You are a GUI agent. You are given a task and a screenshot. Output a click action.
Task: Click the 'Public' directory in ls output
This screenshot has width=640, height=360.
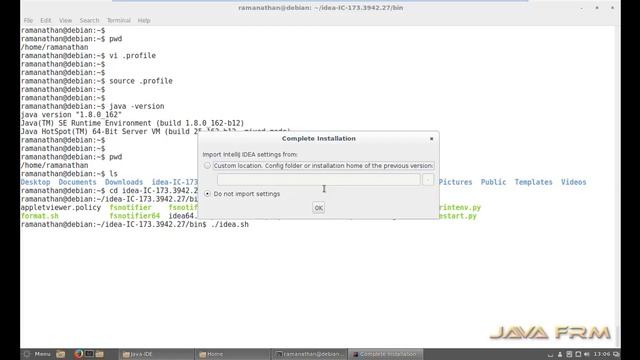point(493,182)
